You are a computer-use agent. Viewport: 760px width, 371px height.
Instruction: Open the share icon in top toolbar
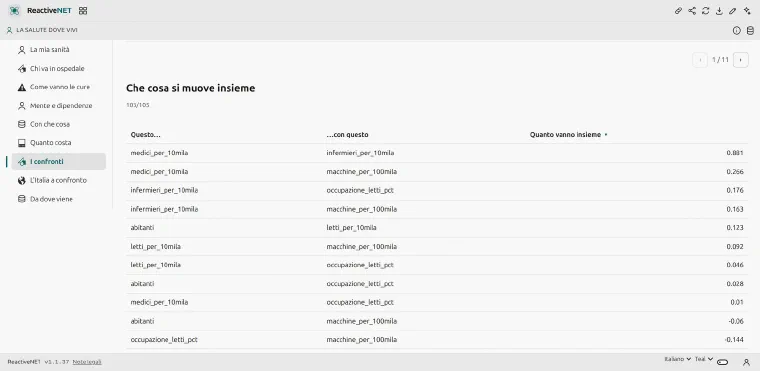[692, 11]
